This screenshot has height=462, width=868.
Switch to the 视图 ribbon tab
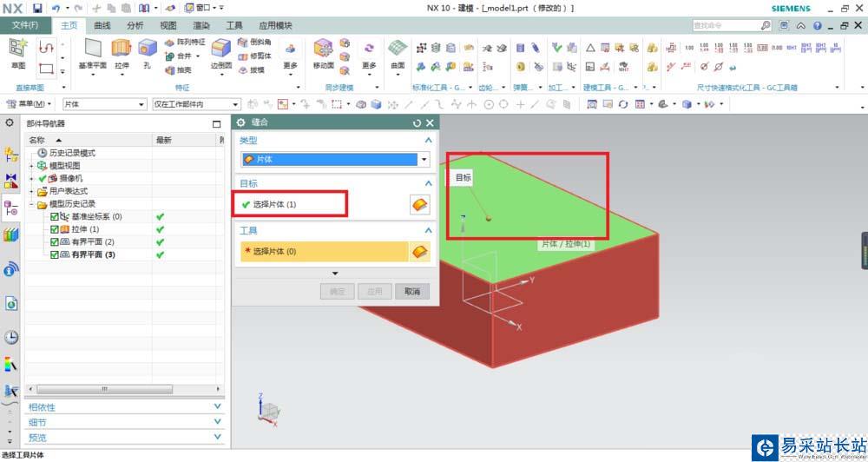pos(168,25)
